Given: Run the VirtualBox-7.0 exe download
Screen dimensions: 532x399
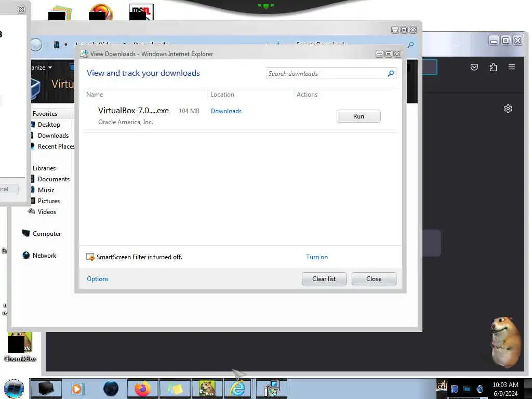Looking at the screenshot, I should click(x=358, y=116).
